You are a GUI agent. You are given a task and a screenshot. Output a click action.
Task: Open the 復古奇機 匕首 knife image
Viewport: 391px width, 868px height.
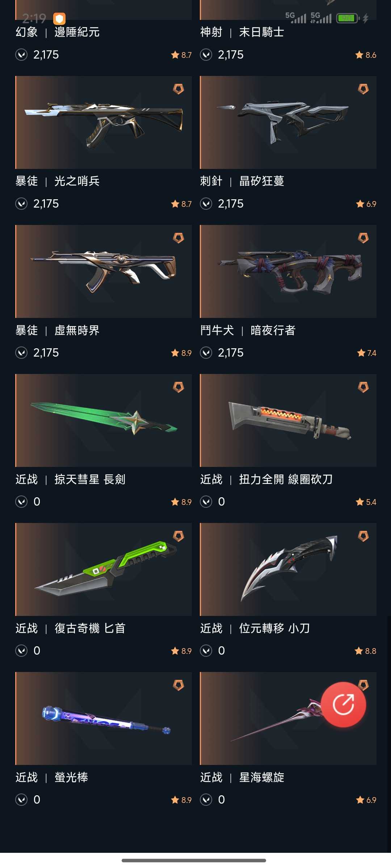[x=104, y=569]
